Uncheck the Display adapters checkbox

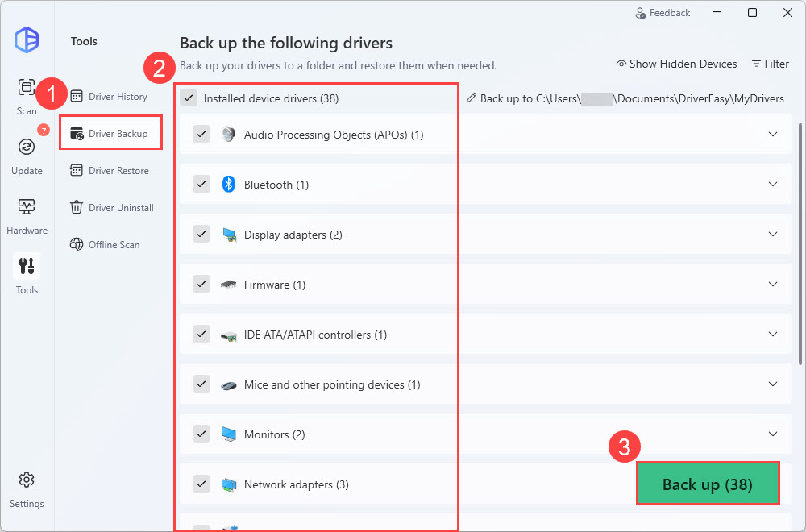tap(201, 235)
